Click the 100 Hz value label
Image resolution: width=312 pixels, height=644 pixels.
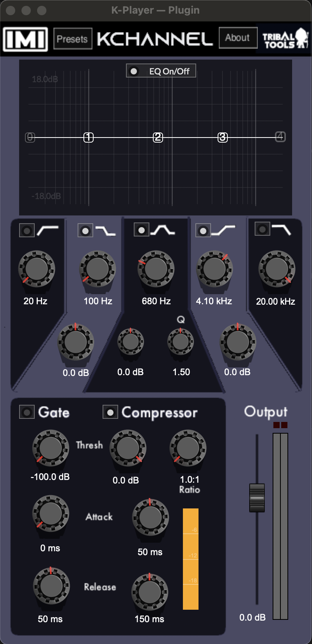pyautogui.click(x=98, y=301)
